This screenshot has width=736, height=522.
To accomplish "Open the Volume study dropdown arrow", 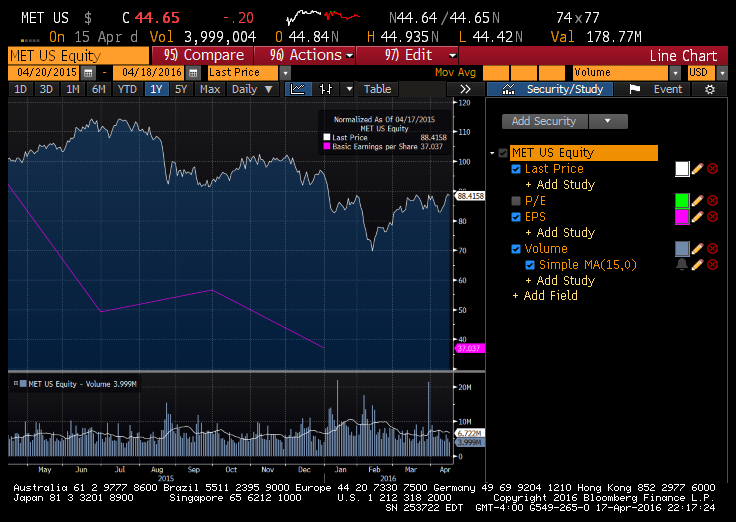I will 675,73.
